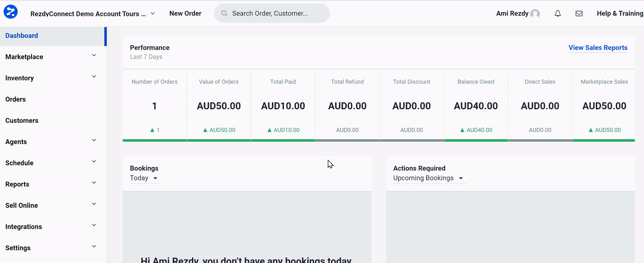This screenshot has height=263, width=644.
Task: Click the Total Paid AUD10.00 figure
Action: [283, 106]
